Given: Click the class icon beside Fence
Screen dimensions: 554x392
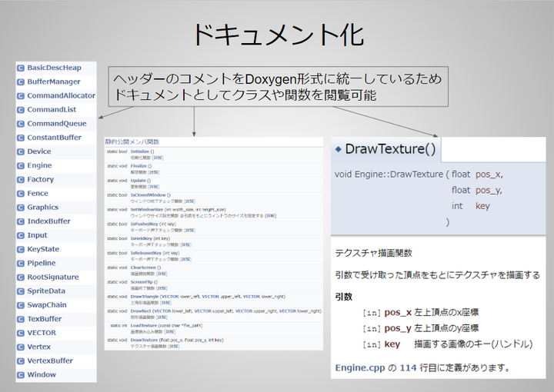Looking at the screenshot, I should click(21, 194).
